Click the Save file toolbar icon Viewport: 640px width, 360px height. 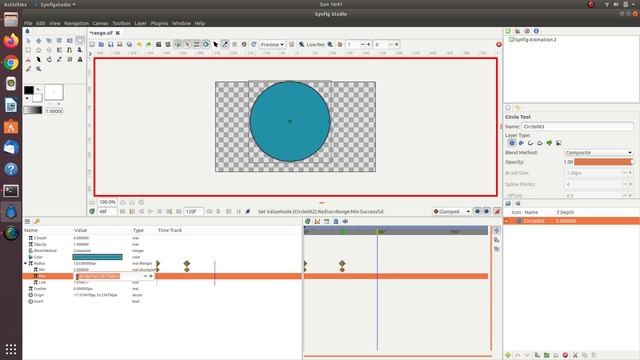111,44
